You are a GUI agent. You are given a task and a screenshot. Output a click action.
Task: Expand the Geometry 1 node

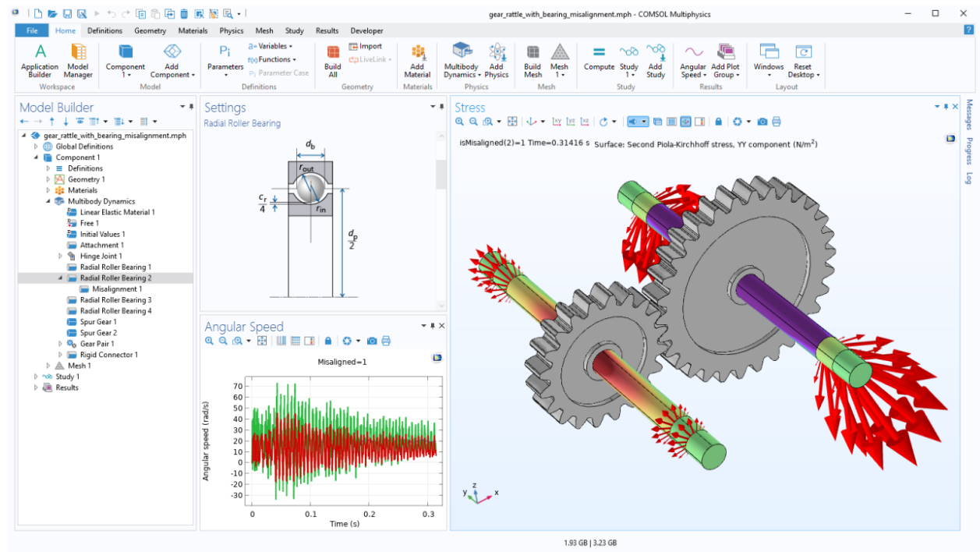click(48, 179)
